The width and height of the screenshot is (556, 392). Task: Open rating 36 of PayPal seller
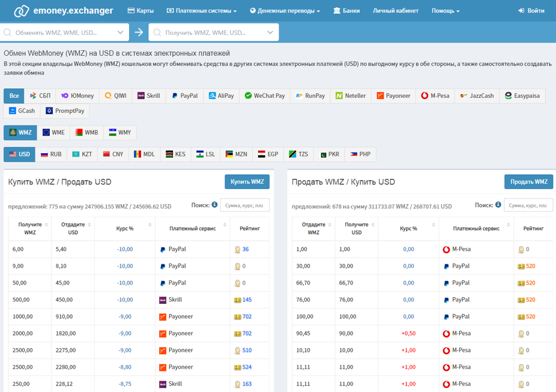pos(246,249)
